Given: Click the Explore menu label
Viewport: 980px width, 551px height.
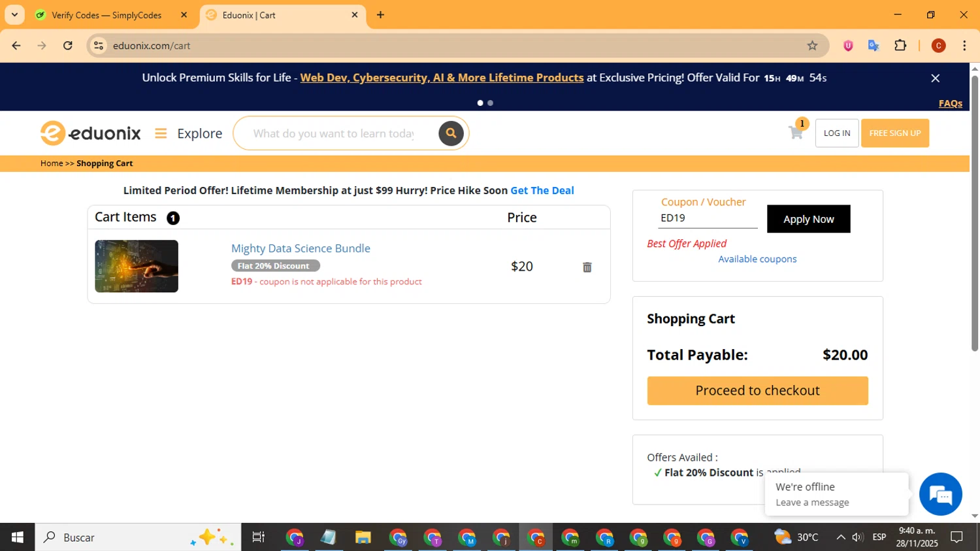Looking at the screenshot, I should coord(200,133).
